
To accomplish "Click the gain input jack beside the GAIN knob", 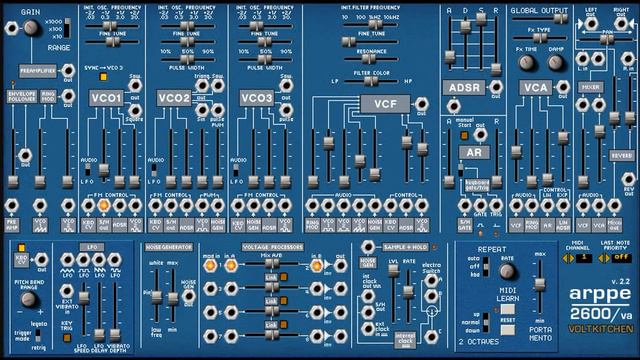I will (11, 29).
